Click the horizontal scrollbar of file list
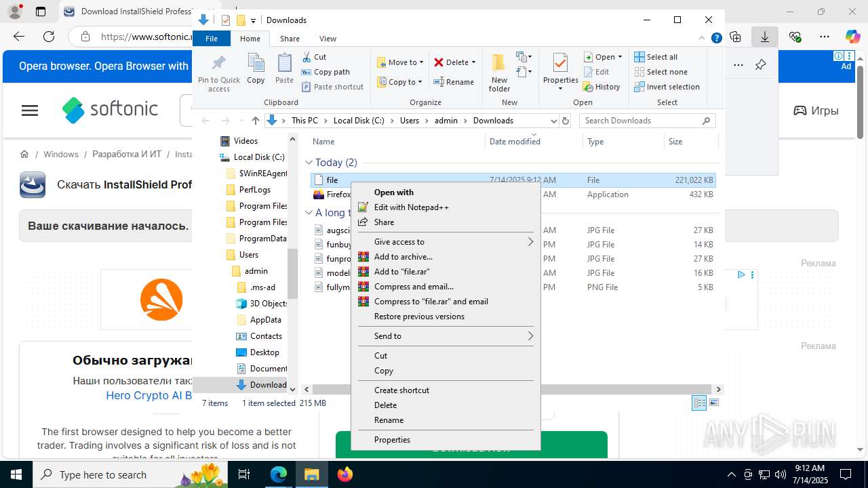Screen dimensions: 868x488 513,390
